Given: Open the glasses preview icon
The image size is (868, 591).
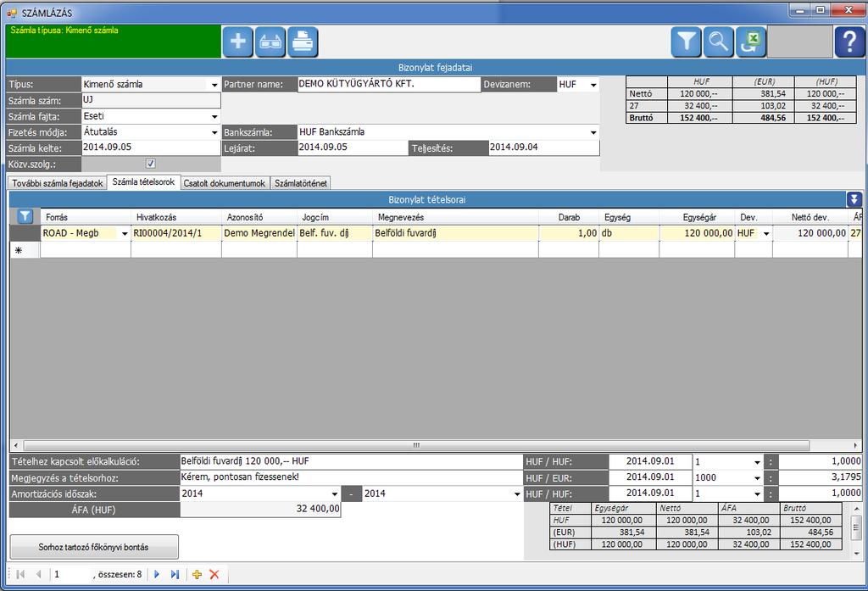Looking at the screenshot, I should 270,42.
